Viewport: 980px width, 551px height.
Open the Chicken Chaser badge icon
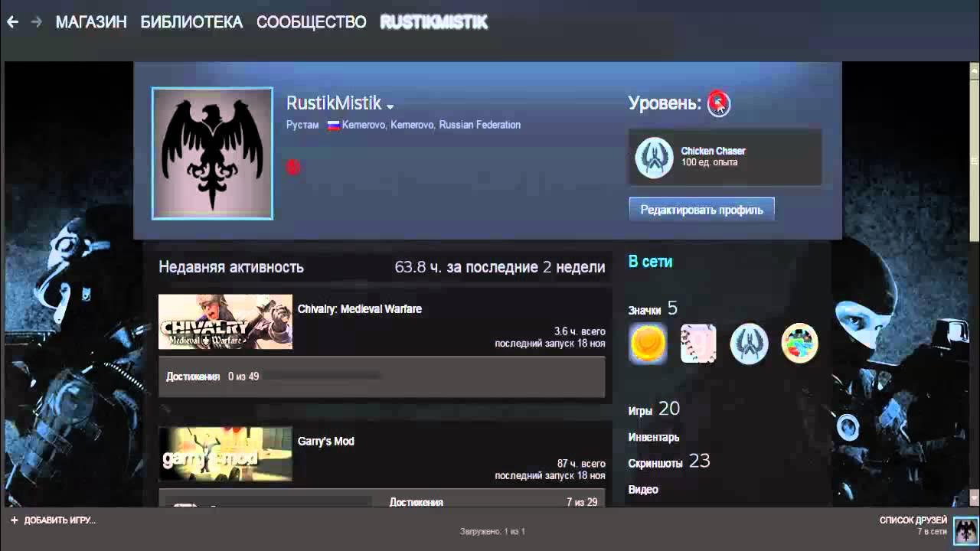[x=654, y=157]
